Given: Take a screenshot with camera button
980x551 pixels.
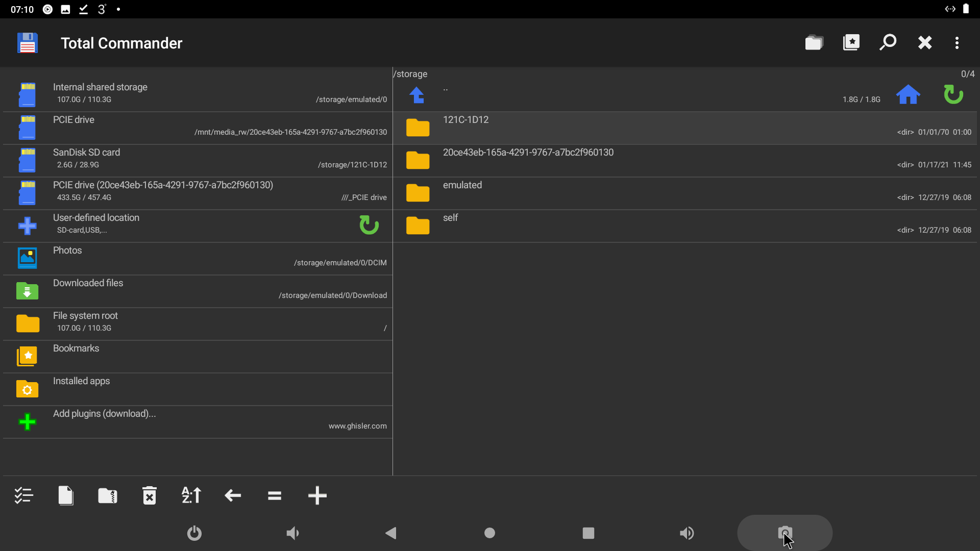Looking at the screenshot, I should click(x=785, y=533).
